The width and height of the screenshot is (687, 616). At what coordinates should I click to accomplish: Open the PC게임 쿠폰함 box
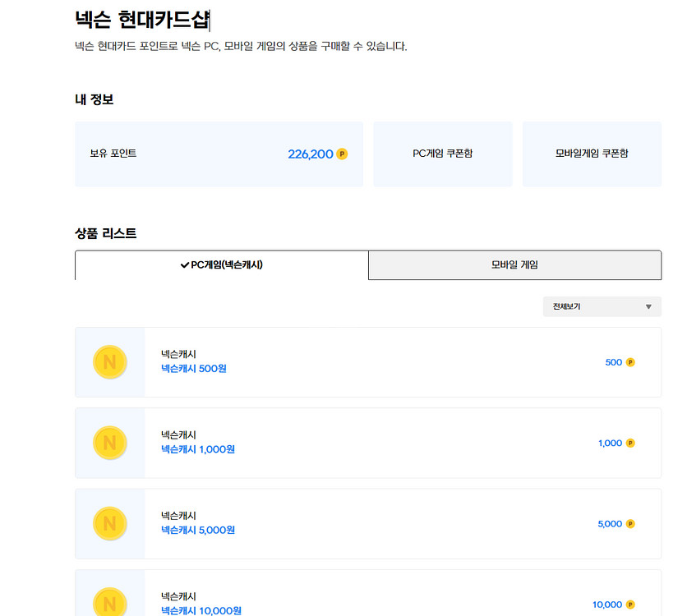tap(442, 154)
